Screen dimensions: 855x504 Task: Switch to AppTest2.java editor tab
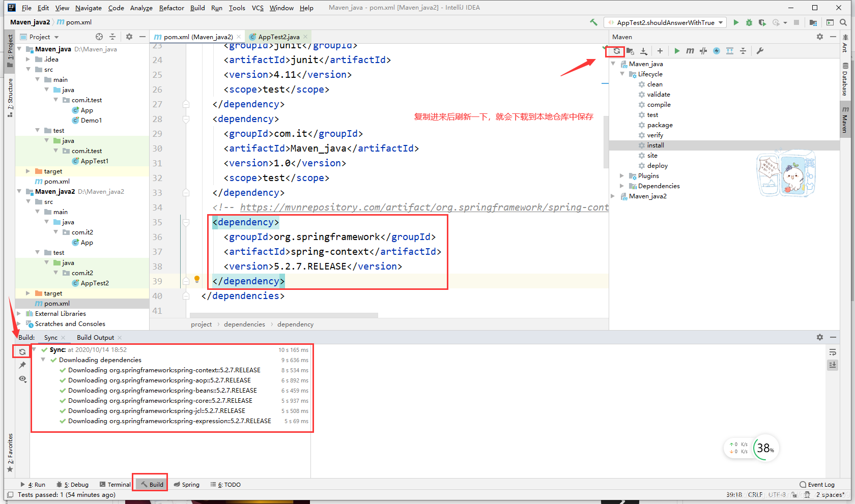tap(279, 37)
